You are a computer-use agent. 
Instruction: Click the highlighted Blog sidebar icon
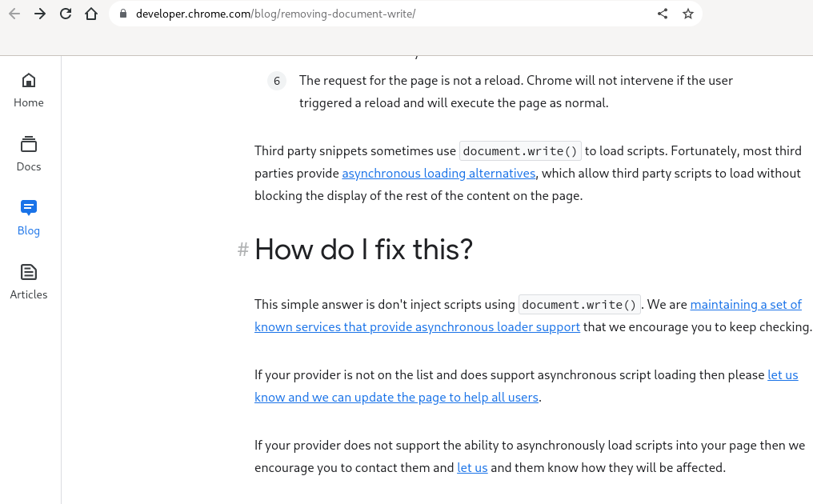pos(28,208)
